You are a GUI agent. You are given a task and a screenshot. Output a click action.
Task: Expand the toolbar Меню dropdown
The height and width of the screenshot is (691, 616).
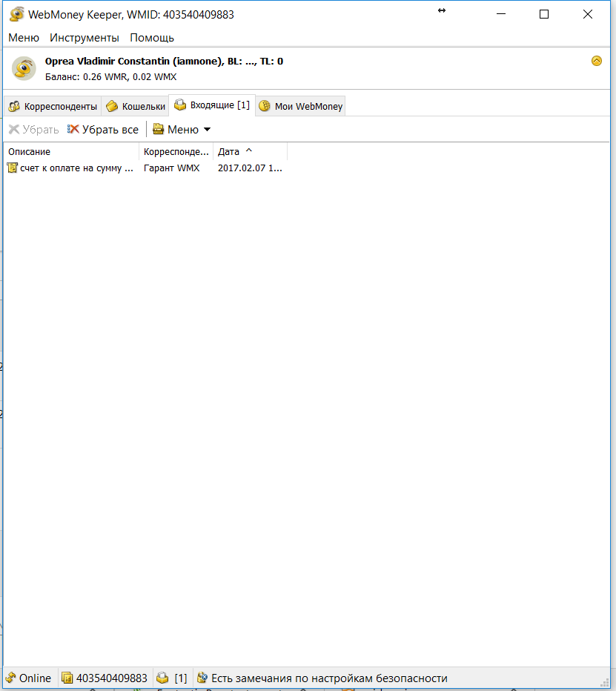182,129
